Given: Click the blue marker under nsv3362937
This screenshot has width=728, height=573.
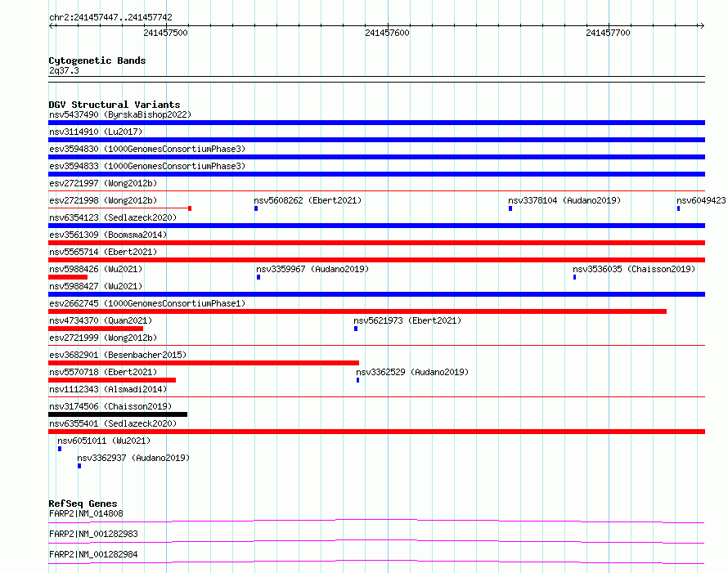Looking at the screenshot, I should 79,466.
